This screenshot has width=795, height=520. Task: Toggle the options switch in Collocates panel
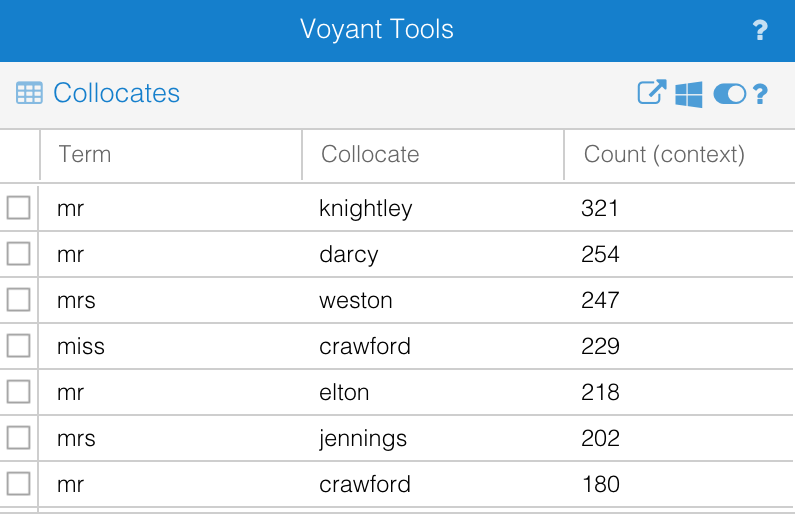point(729,94)
